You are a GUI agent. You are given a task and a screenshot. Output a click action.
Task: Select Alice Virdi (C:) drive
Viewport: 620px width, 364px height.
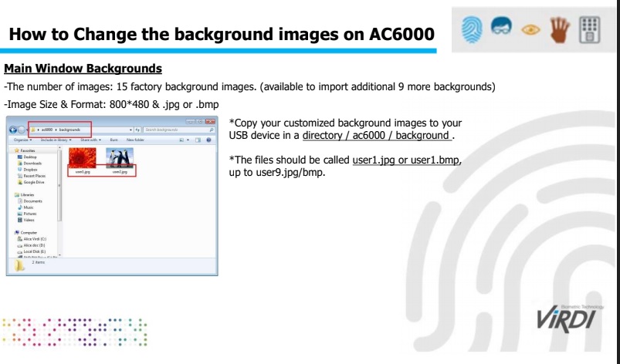tap(32, 239)
